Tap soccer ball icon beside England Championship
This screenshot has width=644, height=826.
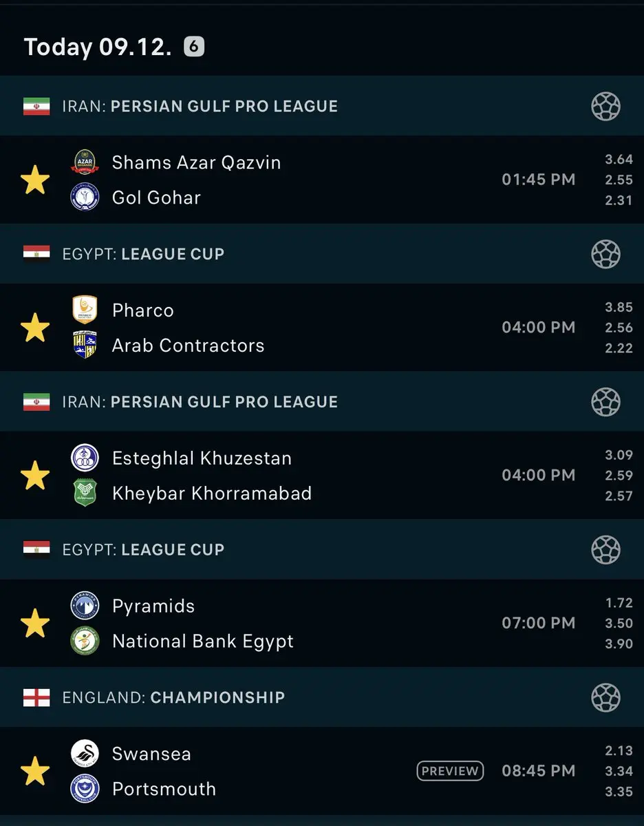pyautogui.click(x=605, y=697)
